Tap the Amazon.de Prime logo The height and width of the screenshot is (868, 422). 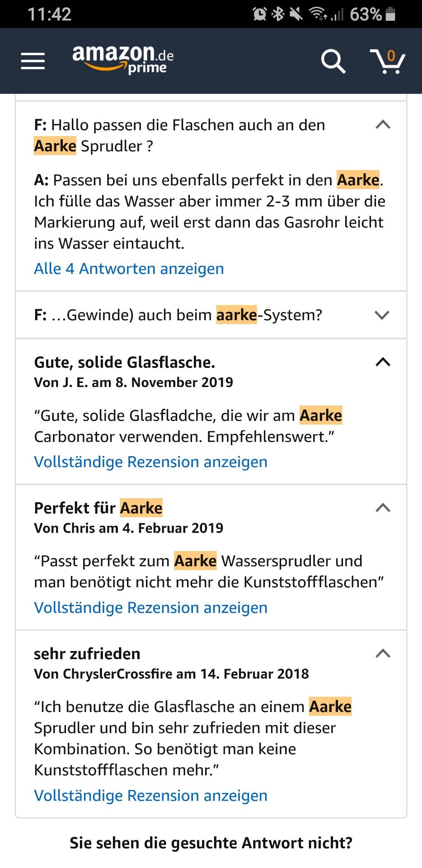(123, 60)
